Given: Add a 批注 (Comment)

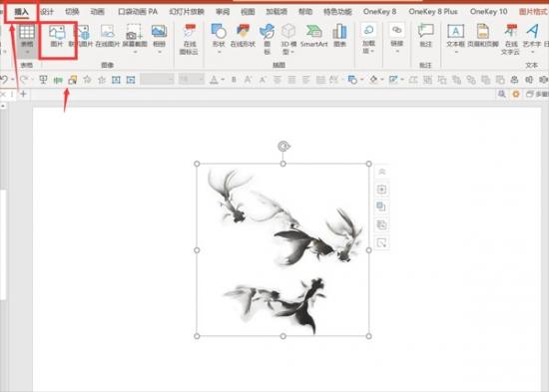Looking at the screenshot, I should tap(426, 36).
